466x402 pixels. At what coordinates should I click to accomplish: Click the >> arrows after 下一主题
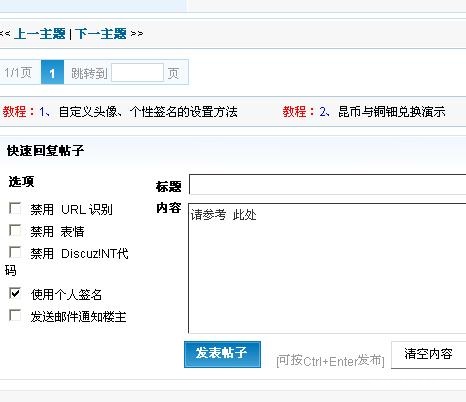point(137,34)
